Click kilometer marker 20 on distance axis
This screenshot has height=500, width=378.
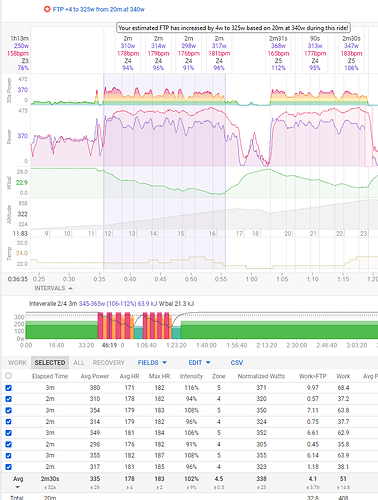[288, 233]
